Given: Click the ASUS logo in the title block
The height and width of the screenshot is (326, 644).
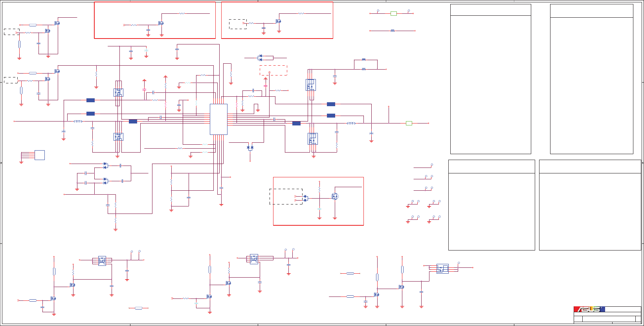Looking at the screenshot, I should [589, 309].
